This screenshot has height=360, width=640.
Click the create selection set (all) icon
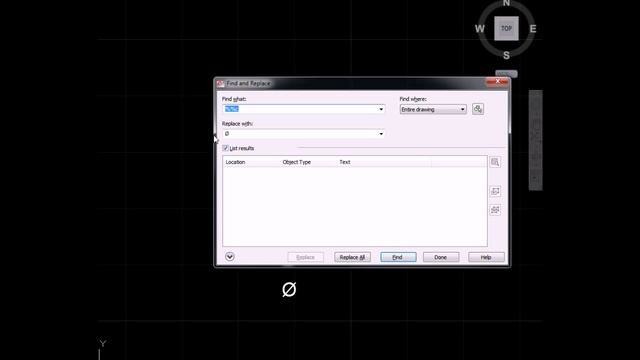coord(495,210)
